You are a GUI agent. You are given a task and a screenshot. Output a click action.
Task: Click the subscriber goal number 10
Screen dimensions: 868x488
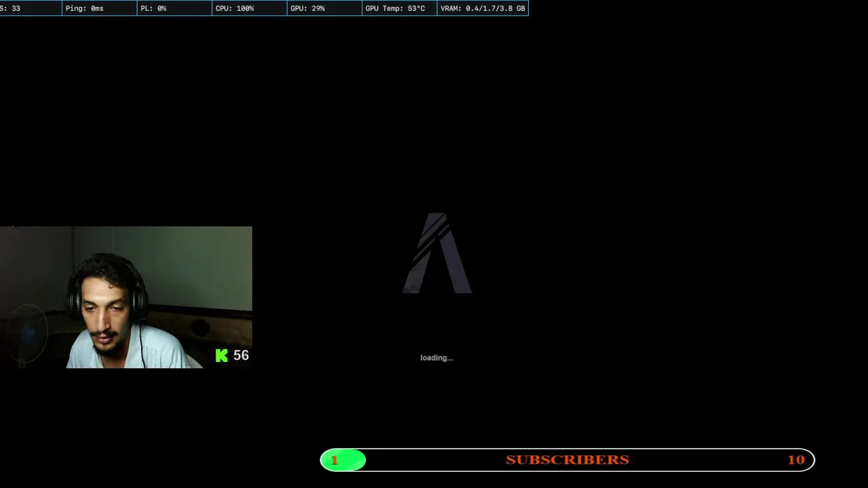tap(795, 460)
